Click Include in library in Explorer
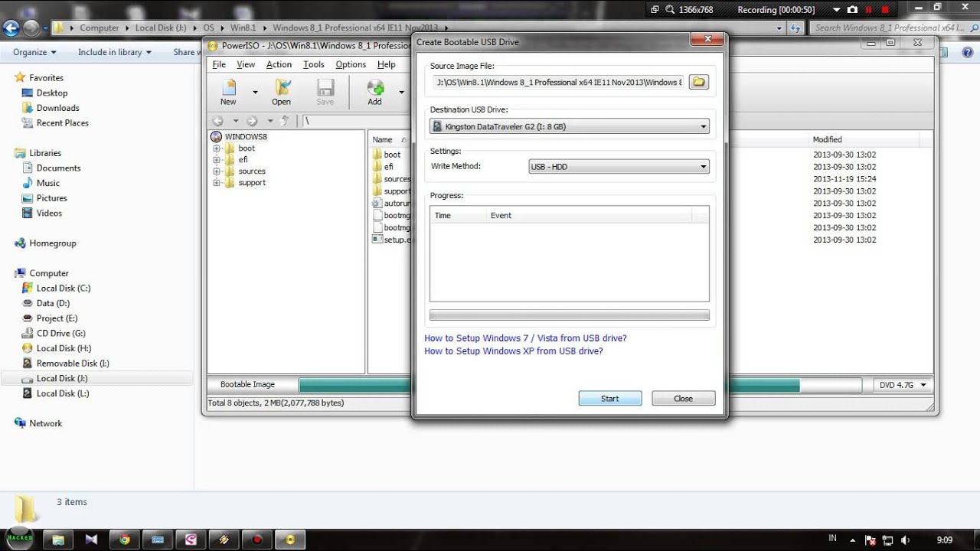This screenshot has height=551, width=980. coord(115,52)
